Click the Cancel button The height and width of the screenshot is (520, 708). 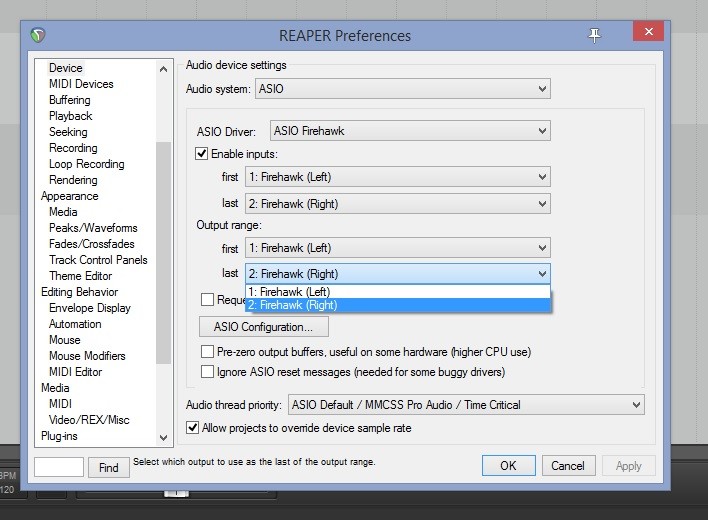(568, 465)
